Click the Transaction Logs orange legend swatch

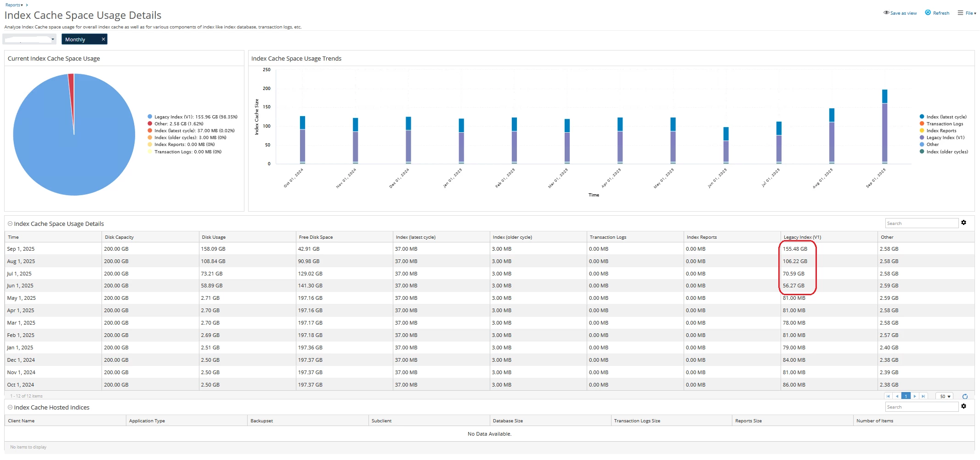922,124
